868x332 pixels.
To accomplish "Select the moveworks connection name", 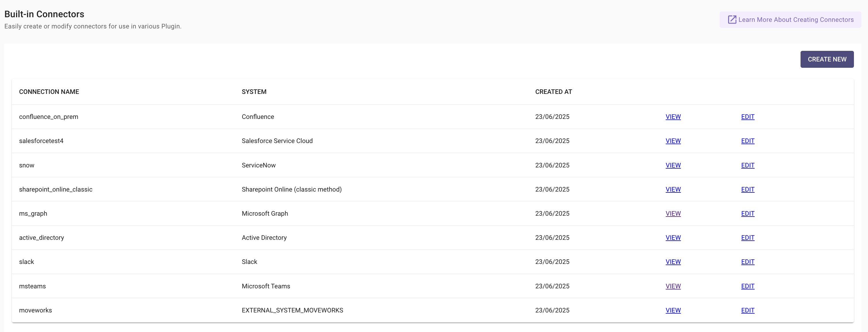I will click(35, 310).
